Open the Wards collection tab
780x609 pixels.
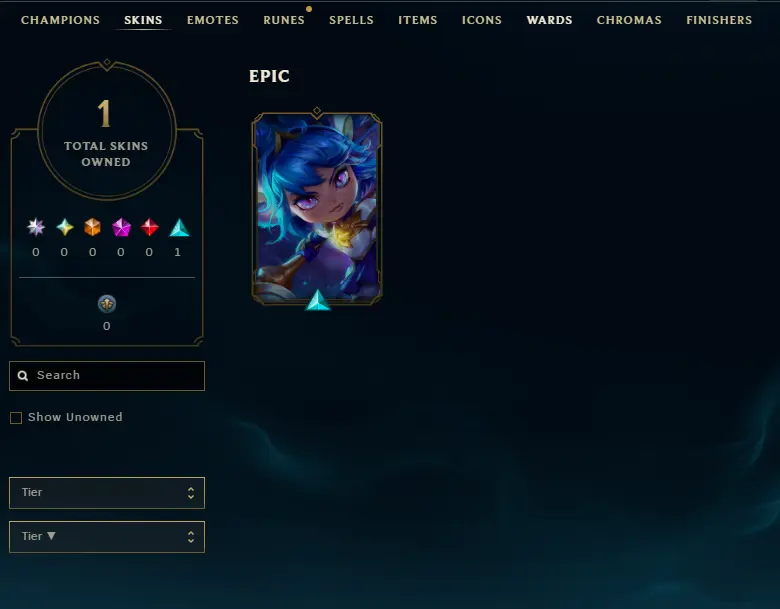pyautogui.click(x=549, y=20)
